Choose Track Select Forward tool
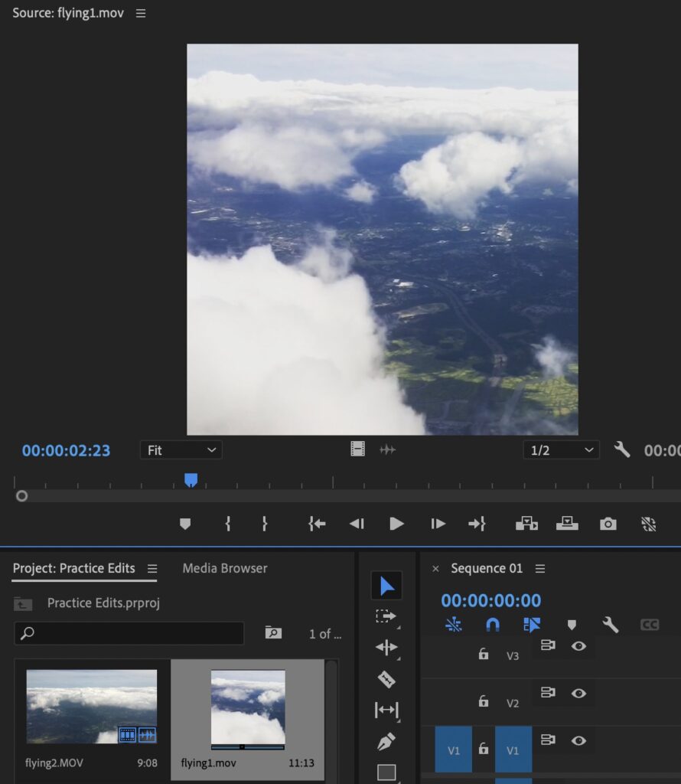Viewport: 681px width, 784px height. (x=386, y=616)
